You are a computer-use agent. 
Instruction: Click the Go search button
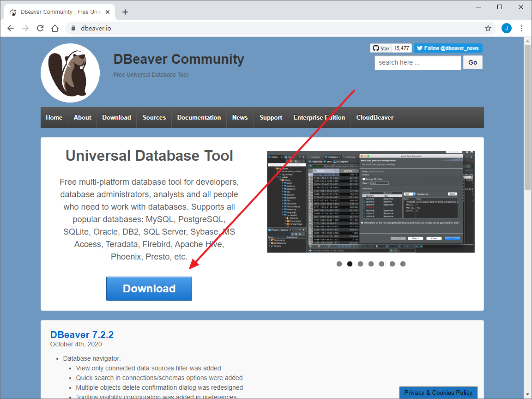pyautogui.click(x=472, y=62)
